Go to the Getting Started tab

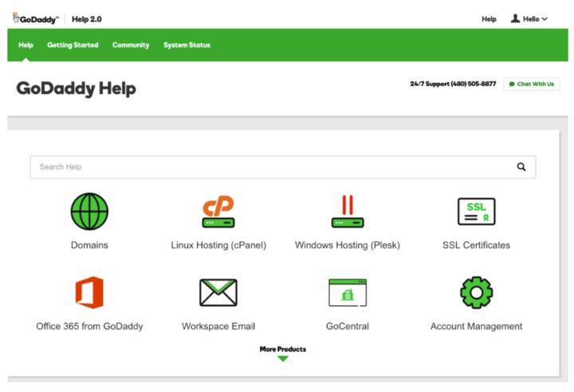point(73,45)
